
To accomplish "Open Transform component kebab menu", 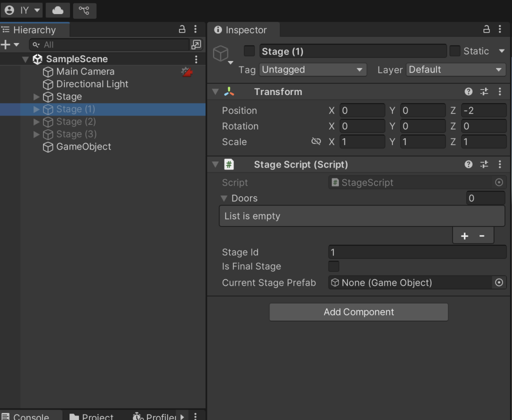I will (500, 92).
